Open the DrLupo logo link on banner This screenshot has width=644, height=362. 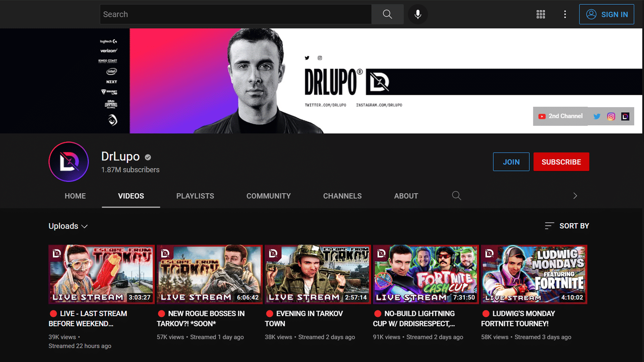625,116
